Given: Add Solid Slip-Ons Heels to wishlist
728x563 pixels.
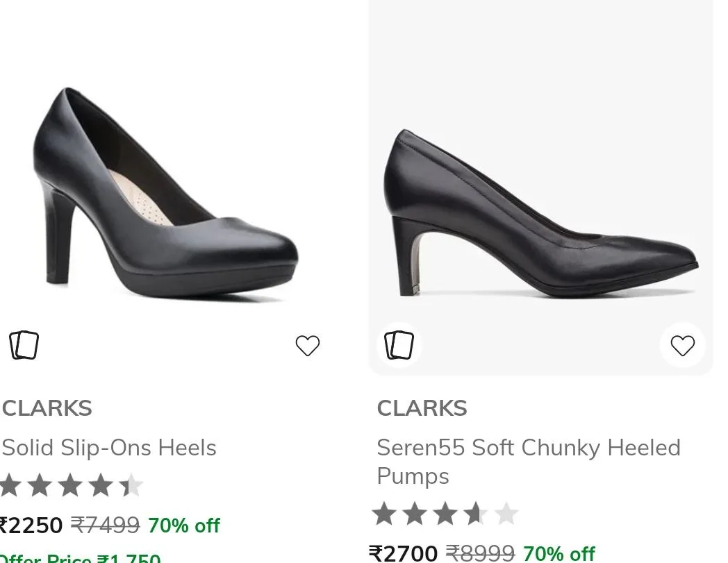Looking at the screenshot, I should tap(307, 345).
